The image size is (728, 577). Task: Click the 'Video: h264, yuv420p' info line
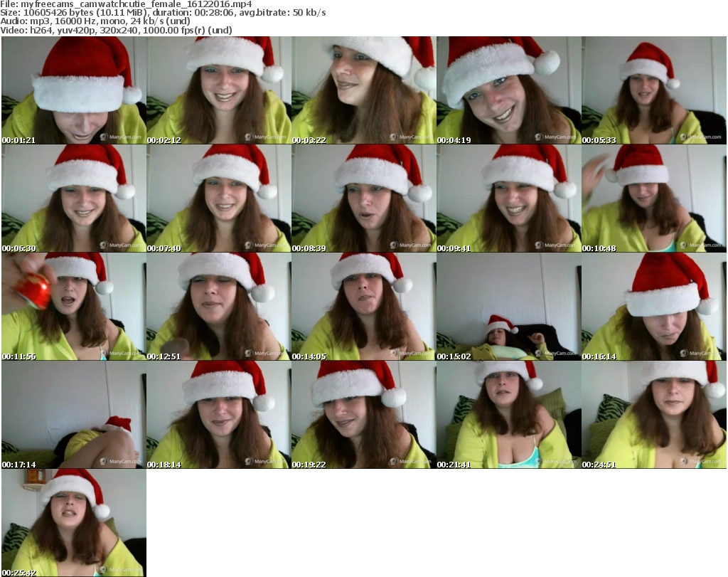116,30
